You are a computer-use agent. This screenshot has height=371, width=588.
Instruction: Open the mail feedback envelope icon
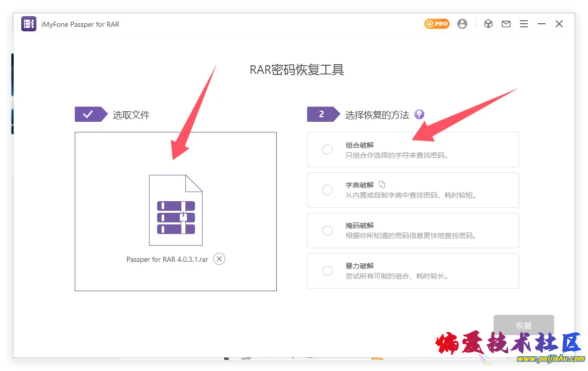click(506, 24)
